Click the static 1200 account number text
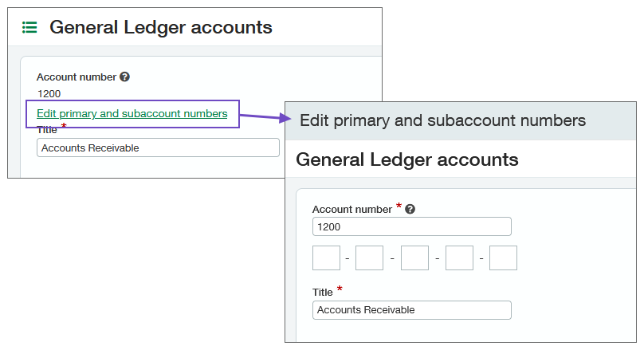The height and width of the screenshot is (350, 644). (x=49, y=94)
